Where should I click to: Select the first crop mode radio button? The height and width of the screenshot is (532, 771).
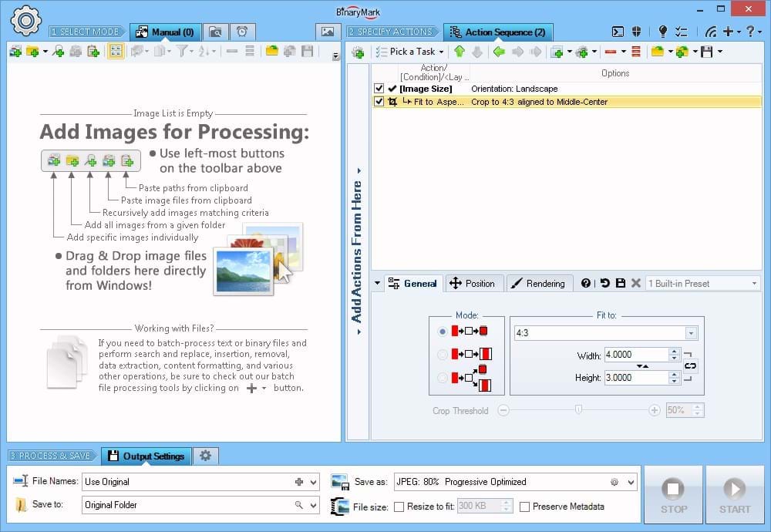442,332
